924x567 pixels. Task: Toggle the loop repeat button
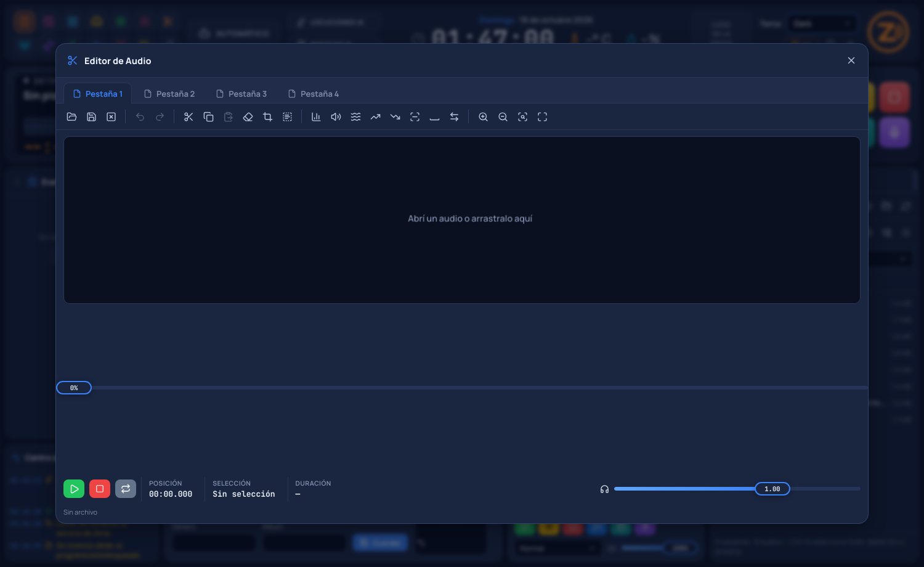coord(126,489)
